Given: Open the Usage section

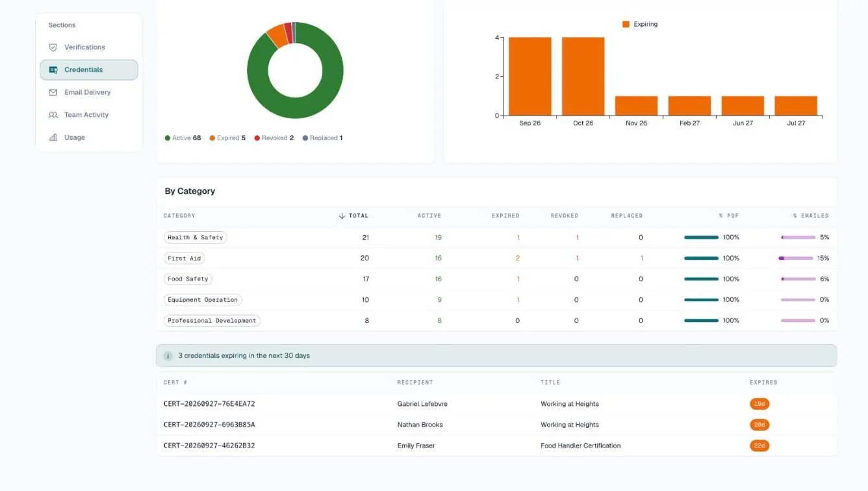Looking at the screenshot, I should point(89,138).
